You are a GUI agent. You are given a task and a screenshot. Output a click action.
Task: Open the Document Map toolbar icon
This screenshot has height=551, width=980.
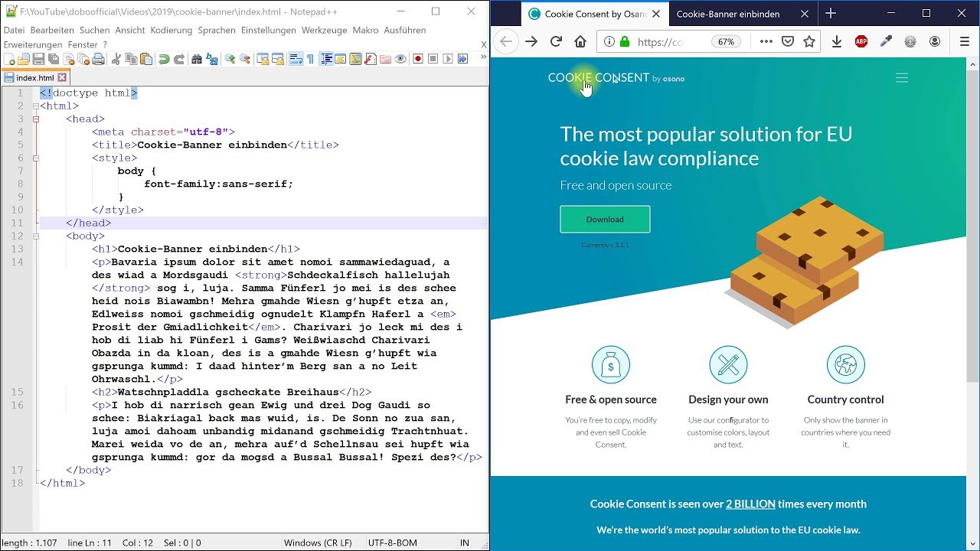(x=355, y=59)
